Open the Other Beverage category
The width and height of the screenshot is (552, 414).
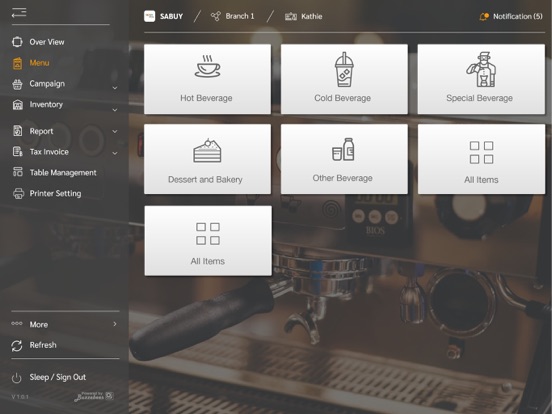tap(344, 159)
